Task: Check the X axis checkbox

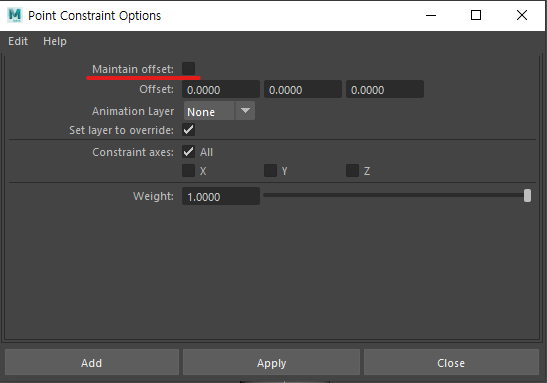Action: pos(188,171)
